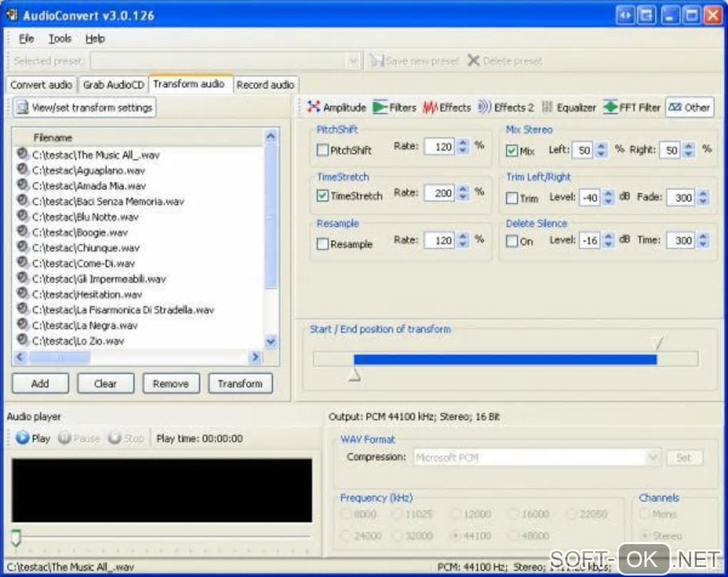728x577 pixels.
Task: Switch to the Convert audio tab
Action: (x=41, y=85)
